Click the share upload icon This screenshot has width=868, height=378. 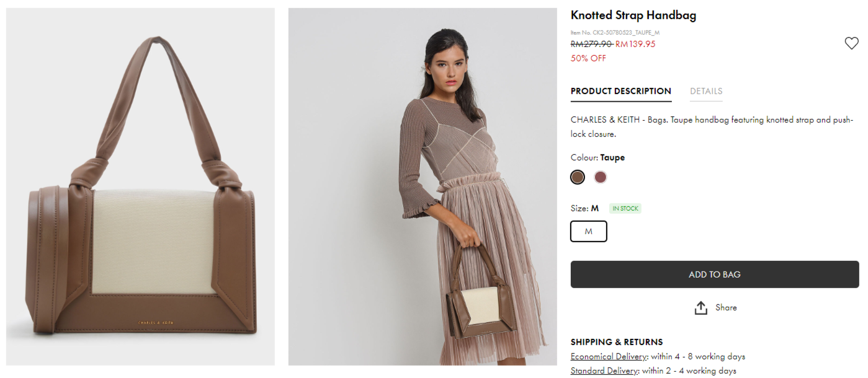[700, 308]
